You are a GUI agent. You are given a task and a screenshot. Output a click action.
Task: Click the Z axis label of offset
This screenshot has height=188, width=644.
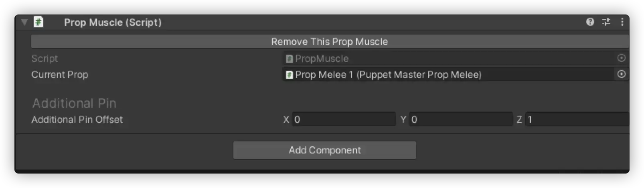click(x=519, y=119)
